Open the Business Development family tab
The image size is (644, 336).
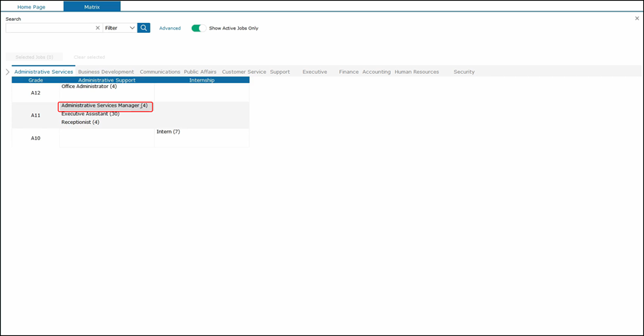pyautogui.click(x=106, y=72)
